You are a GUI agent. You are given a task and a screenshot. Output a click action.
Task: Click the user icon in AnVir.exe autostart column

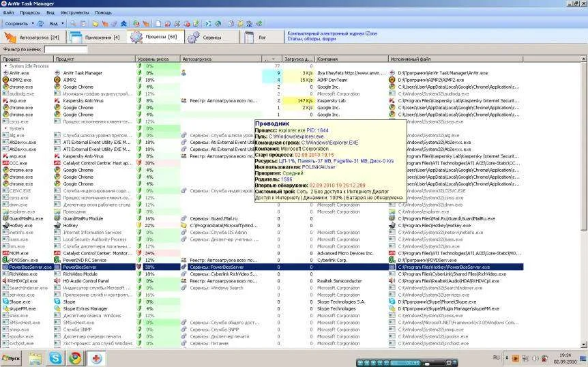[183, 73]
